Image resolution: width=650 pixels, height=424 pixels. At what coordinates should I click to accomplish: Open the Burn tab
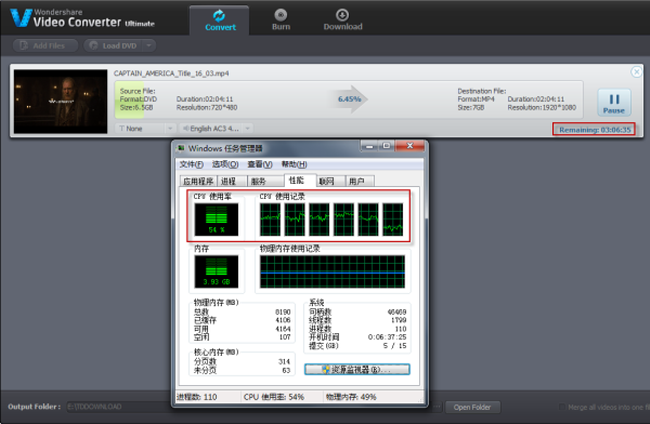(281, 20)
